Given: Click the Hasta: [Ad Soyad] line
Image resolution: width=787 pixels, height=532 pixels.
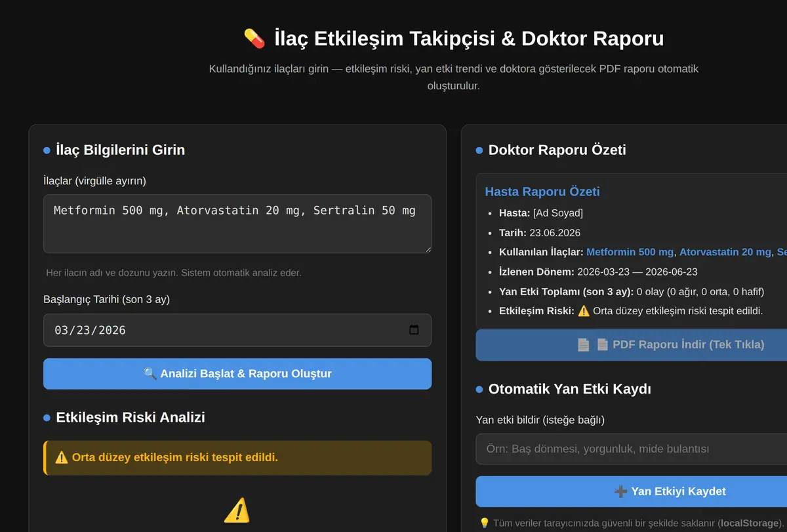Looking at the screenshot, I should [541, 213].
